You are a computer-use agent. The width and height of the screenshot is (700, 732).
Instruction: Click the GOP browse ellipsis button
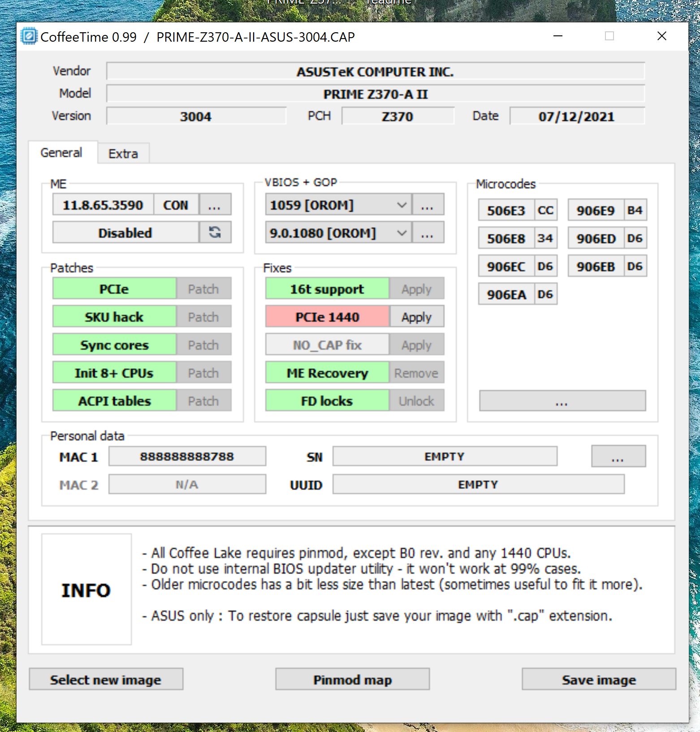(x=428, y=233)
